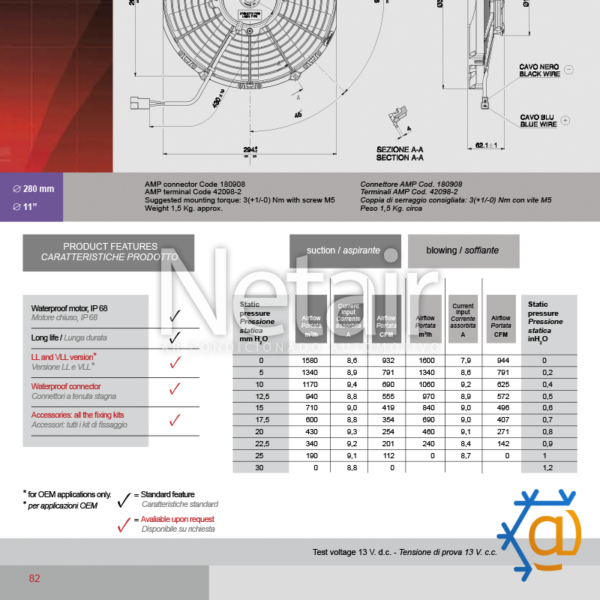This screenshot has width=600, height=600.
Task: Select the suction / aspirante tab
Action: pos(345,251)
